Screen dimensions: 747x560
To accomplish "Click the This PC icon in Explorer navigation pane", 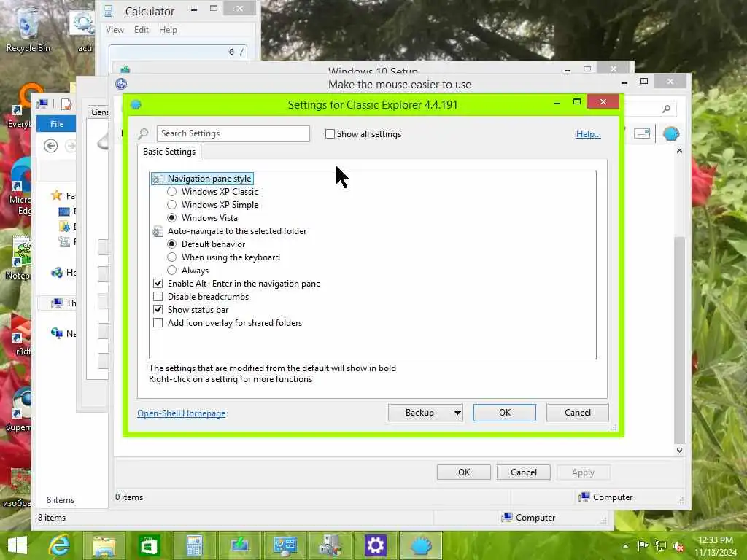I will coord(57,303).
